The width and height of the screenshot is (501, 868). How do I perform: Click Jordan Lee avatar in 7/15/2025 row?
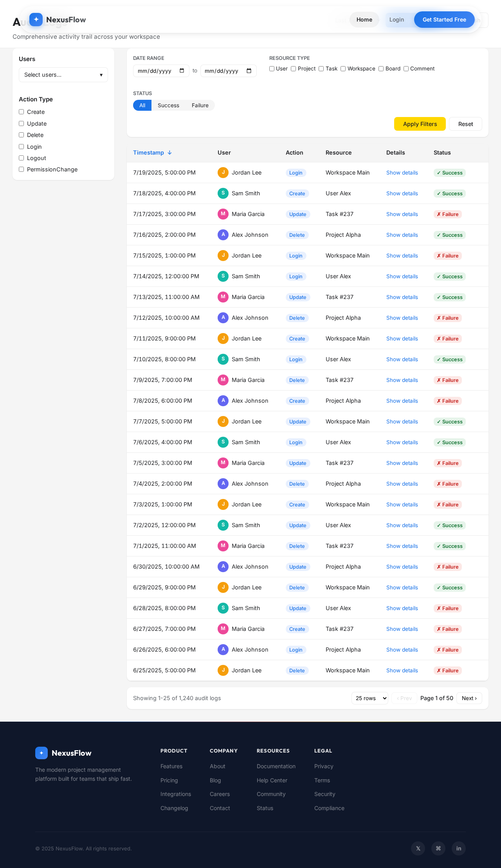coord(223,256)
